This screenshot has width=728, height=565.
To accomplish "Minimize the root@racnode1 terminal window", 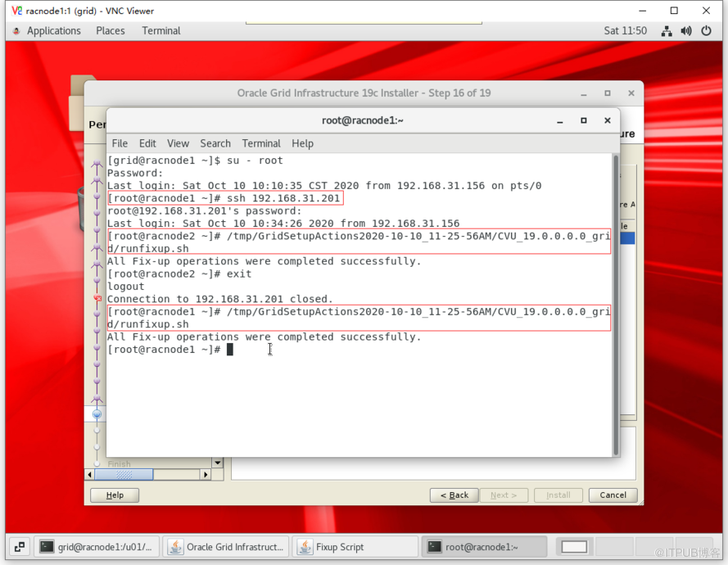I will (x=560, y=120).
